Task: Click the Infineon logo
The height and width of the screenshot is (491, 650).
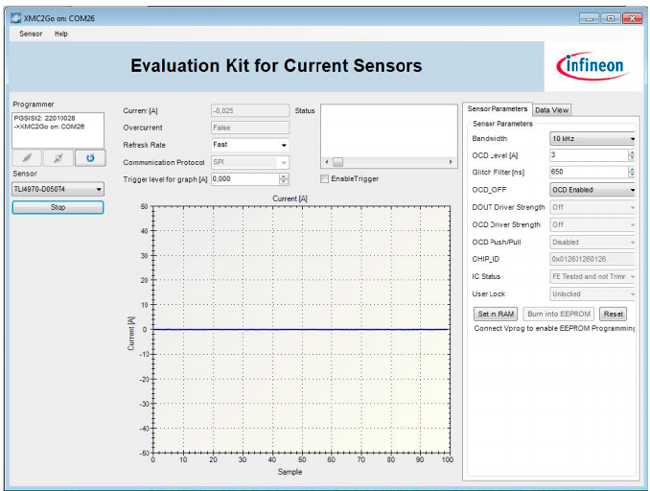Action: tap(590, 66)
